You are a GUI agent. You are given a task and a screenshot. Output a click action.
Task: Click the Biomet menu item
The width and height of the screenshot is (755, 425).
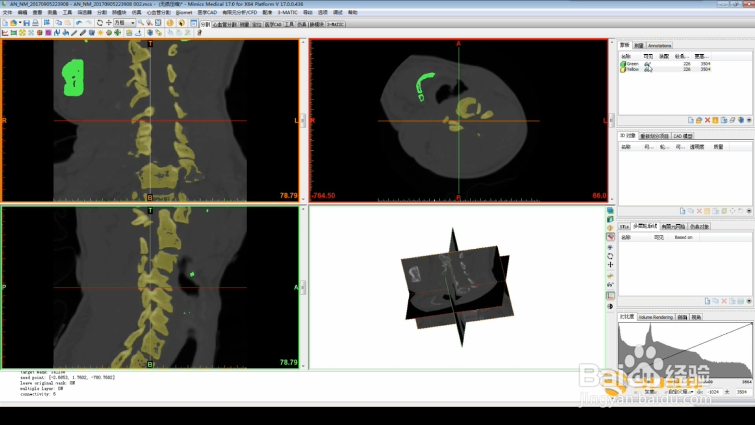pyautogui.click(x=184, y=13)
